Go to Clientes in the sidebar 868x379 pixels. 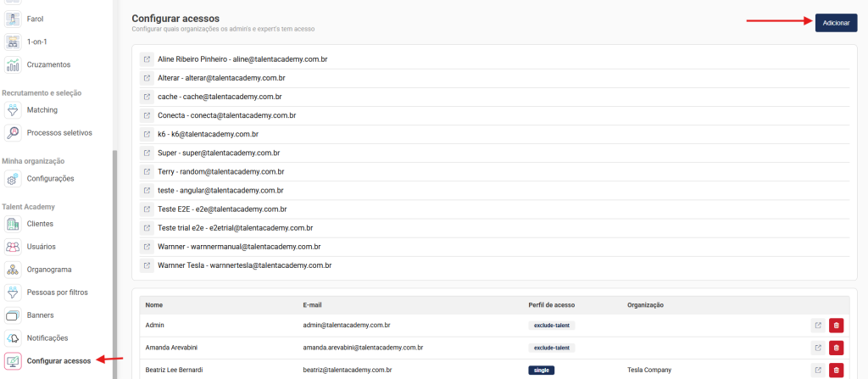tap(14, 224)
